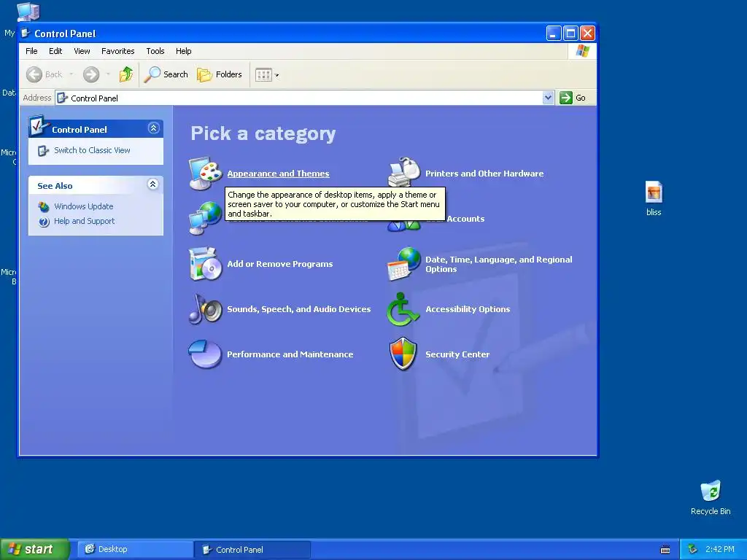Open the Accessibility Options wheelchair icon
The height and width of the screenshot is (560, 747).
tap(403, 309)
